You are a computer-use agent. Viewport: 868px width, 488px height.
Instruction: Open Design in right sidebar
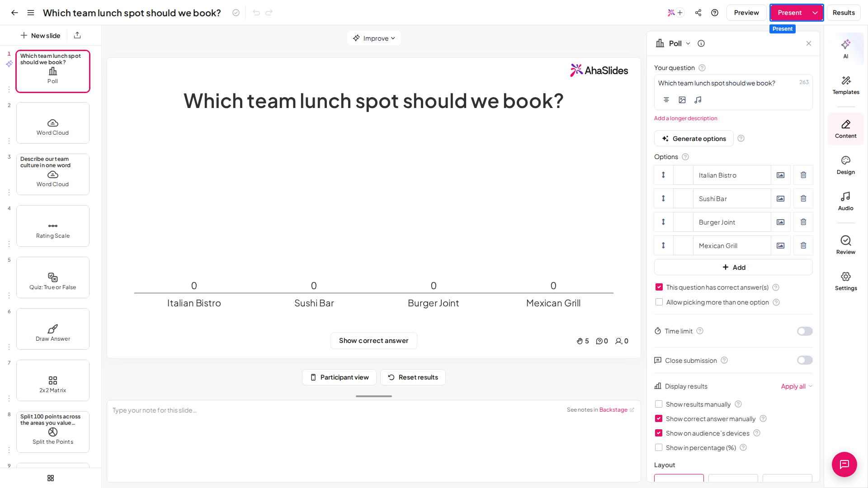[x=846, y=165]
